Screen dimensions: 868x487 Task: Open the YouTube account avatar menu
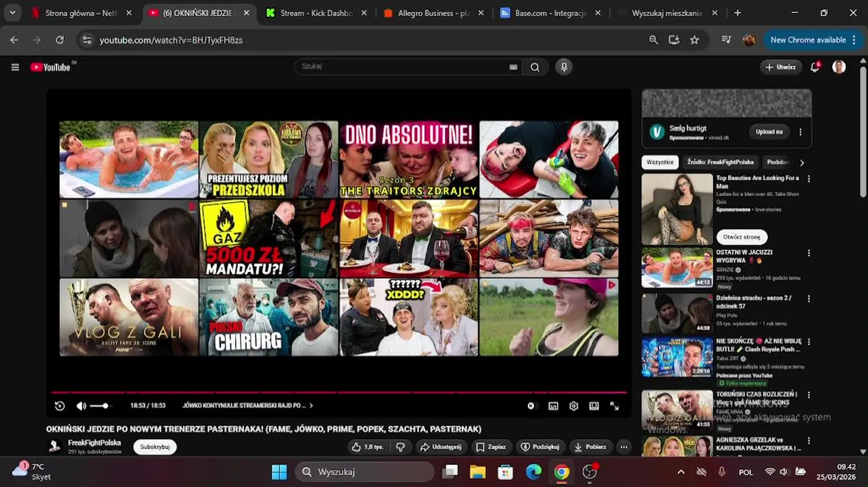click(839, 67)
